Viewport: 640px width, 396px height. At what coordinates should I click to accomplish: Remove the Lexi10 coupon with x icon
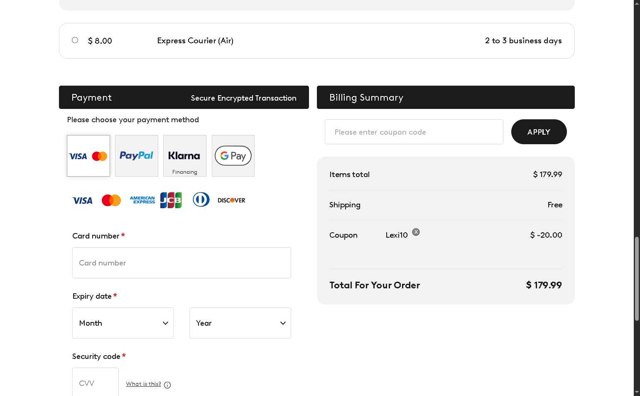click(x=416, y=232)
